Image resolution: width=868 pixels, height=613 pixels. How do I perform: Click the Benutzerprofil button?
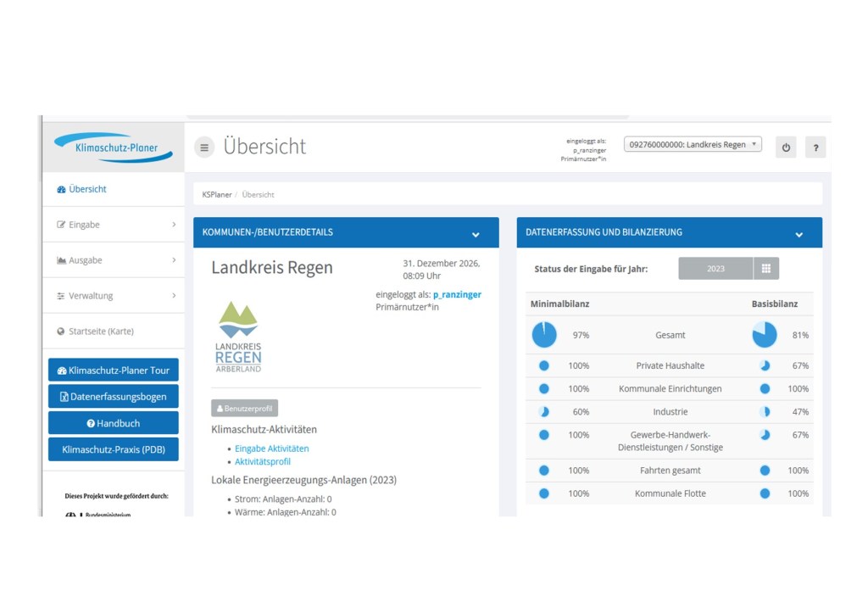244,409
